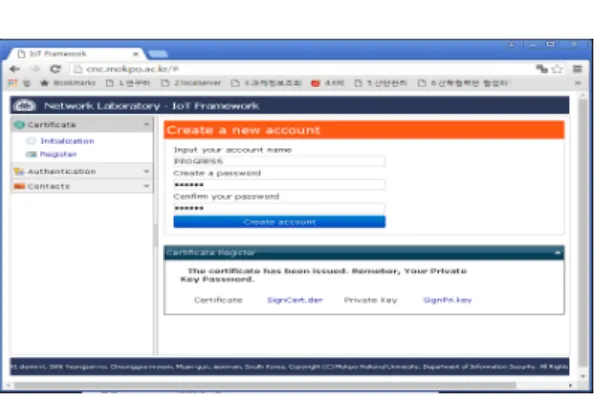
Task: Collapse the Certificate sidebar section
Action: (146, 124)
